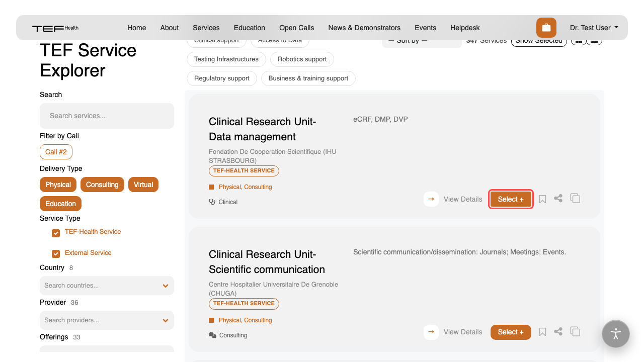Screen dimensions: 644x362
Task: Expand the Search countries dropdown
Action: tap(107, 286)
